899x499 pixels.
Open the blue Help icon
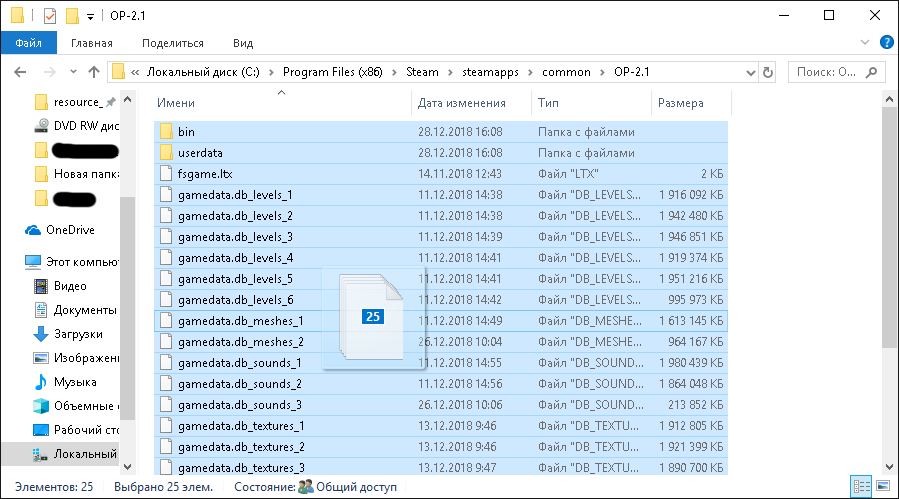886,42
